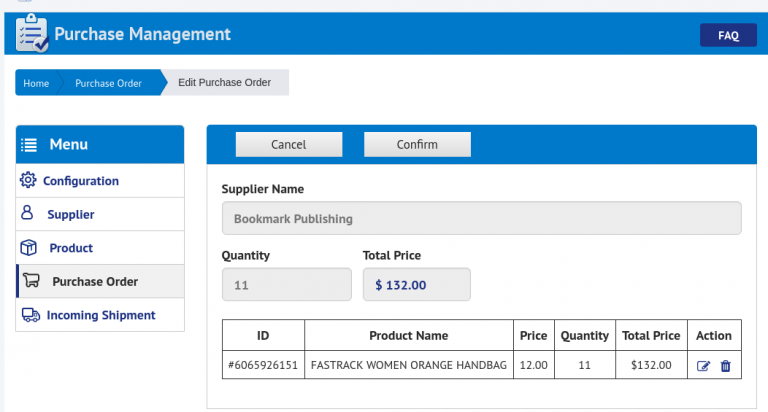The image size is (768, 412).
Task: Click product ID #6065926151 cell
Action: pos(263,365)
